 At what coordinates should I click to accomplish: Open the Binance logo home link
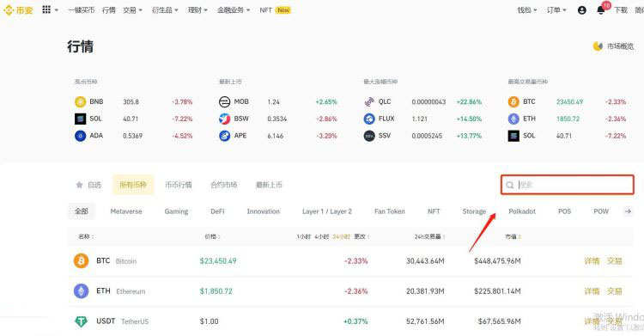click(18, 9)
